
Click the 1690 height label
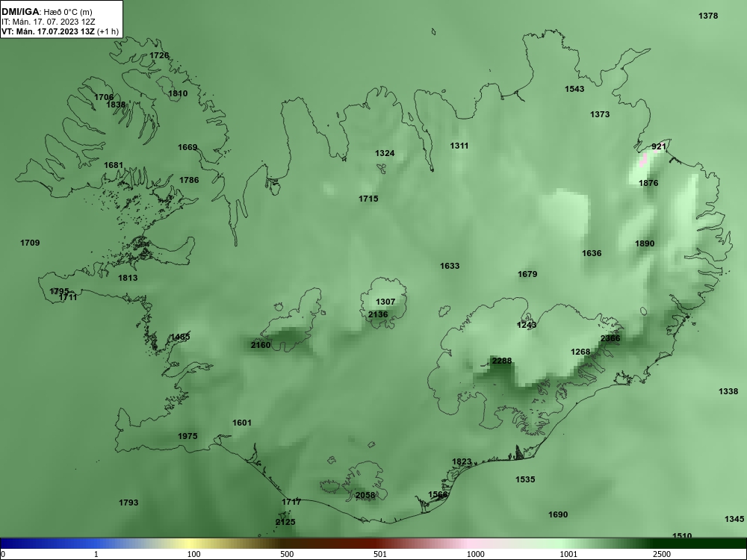(558, 514)
